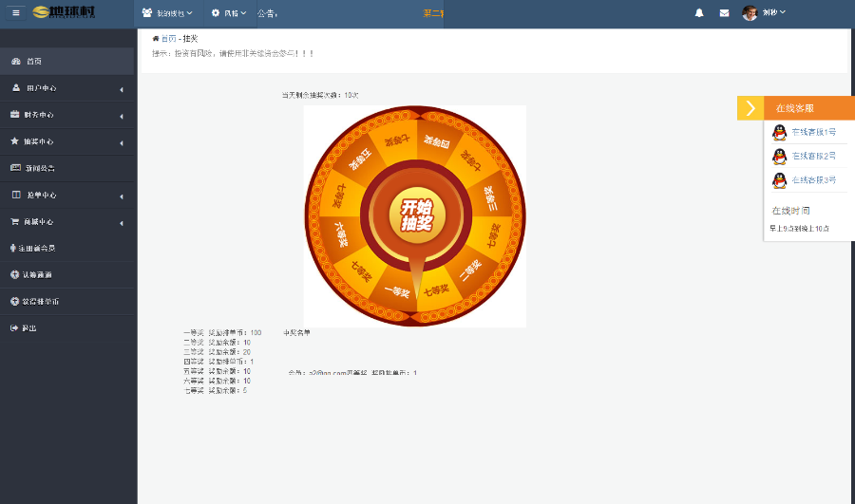
Task: Collapse the 在线客服 panel with the orange chevron
Action: (750, 108)
